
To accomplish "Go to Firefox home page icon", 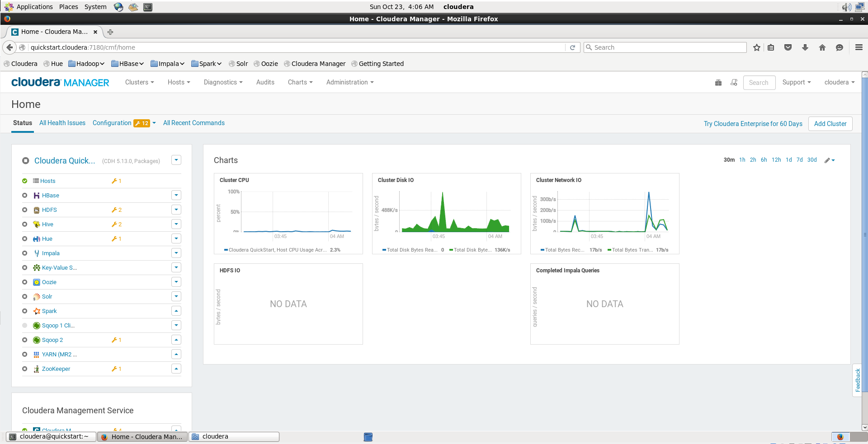I will click(822, 47).
